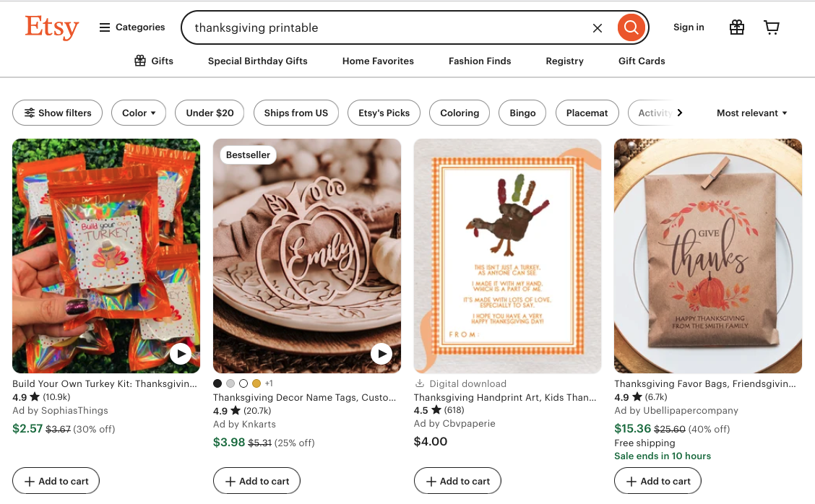Go to Special Birthday Gifts
The image size is (815, 504).
click(258, 61)
